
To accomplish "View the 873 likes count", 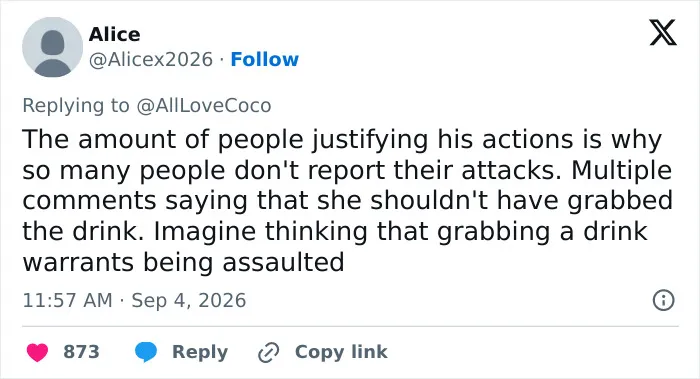I will [x=81, y=352].
